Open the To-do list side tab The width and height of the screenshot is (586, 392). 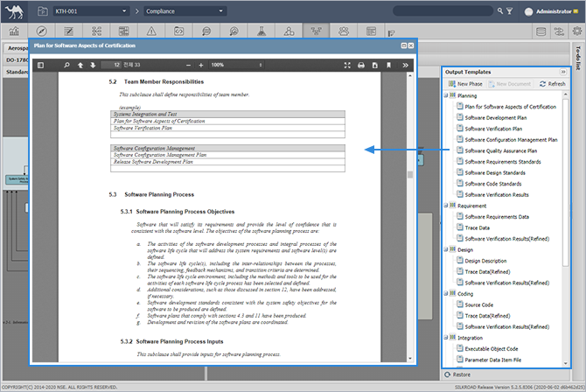[x=578, y=57]
